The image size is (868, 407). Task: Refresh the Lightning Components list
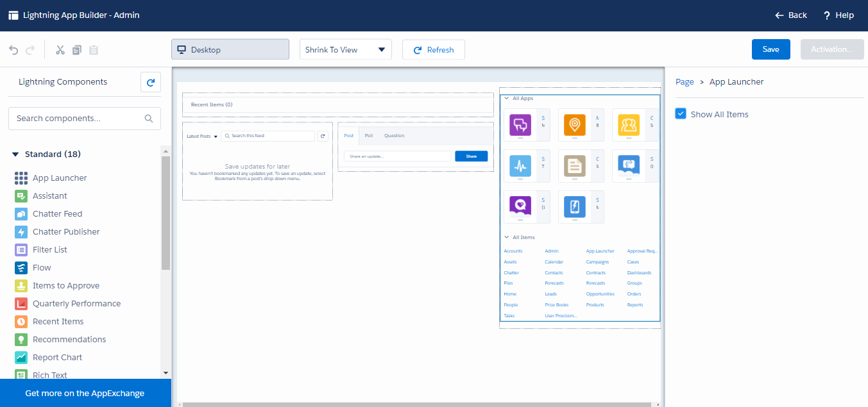[x=151, y=82]
